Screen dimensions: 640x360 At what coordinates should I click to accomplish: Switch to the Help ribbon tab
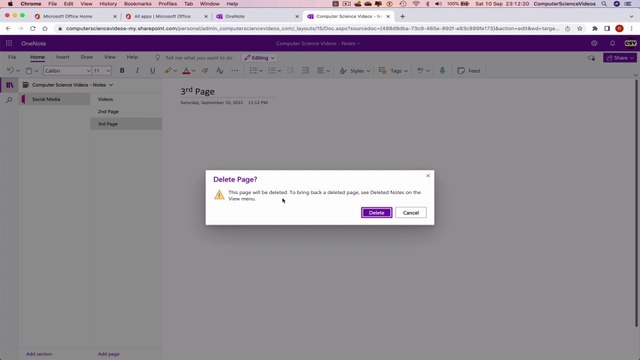[x=132, y=57]
